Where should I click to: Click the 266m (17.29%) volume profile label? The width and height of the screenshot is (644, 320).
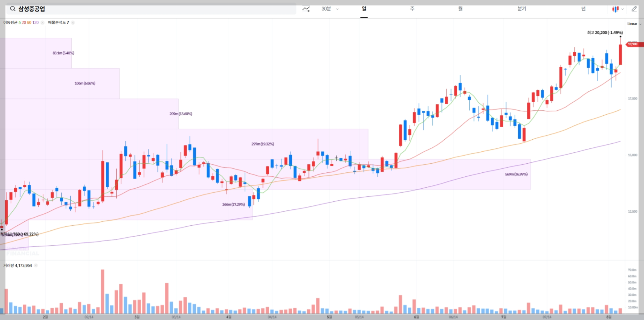[234, 205]
